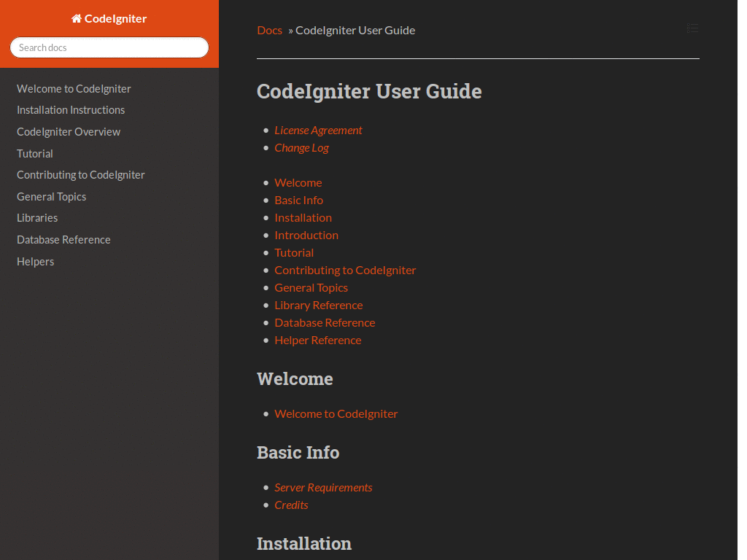Focus the Search docs field
The image size is (747, 560).
109,47
